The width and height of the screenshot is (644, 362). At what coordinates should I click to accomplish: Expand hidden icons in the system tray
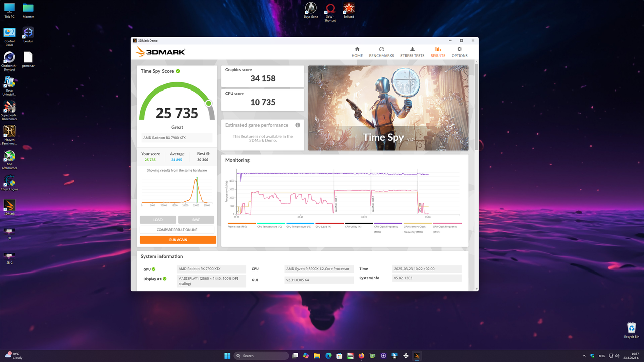pos(585,355)
